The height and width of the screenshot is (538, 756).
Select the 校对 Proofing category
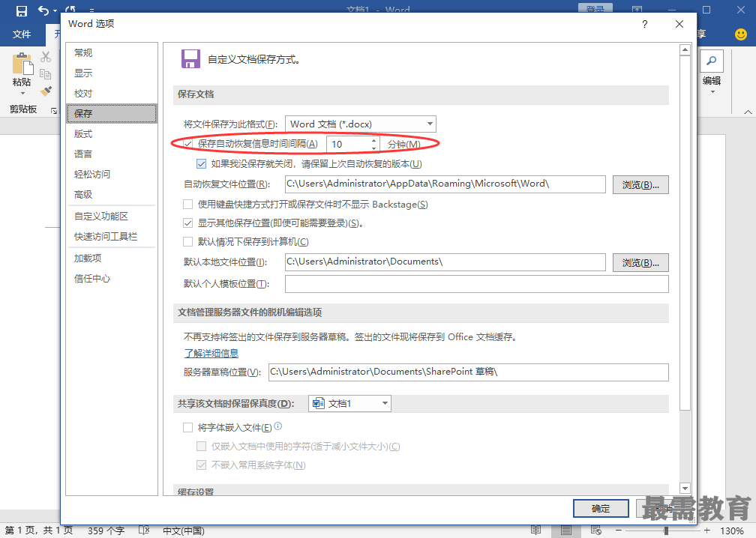112,94
